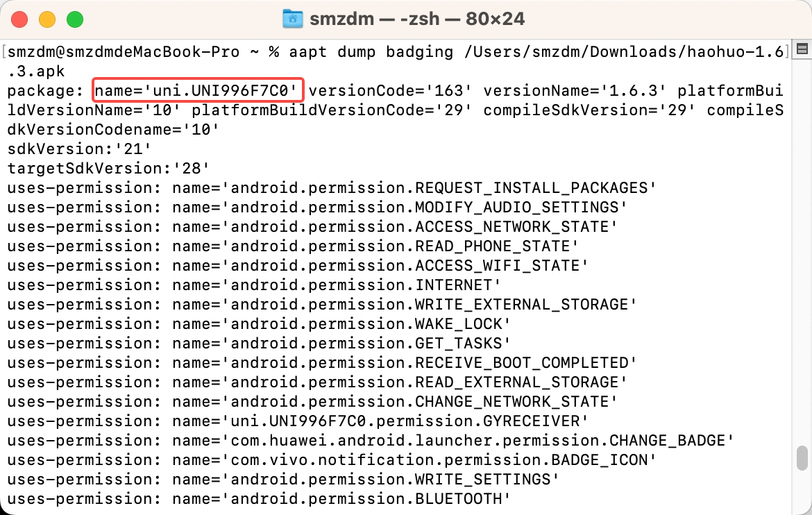Click the split-pane indicator icon at top right
Screen dimensions: 812x515
pos(802,49)
